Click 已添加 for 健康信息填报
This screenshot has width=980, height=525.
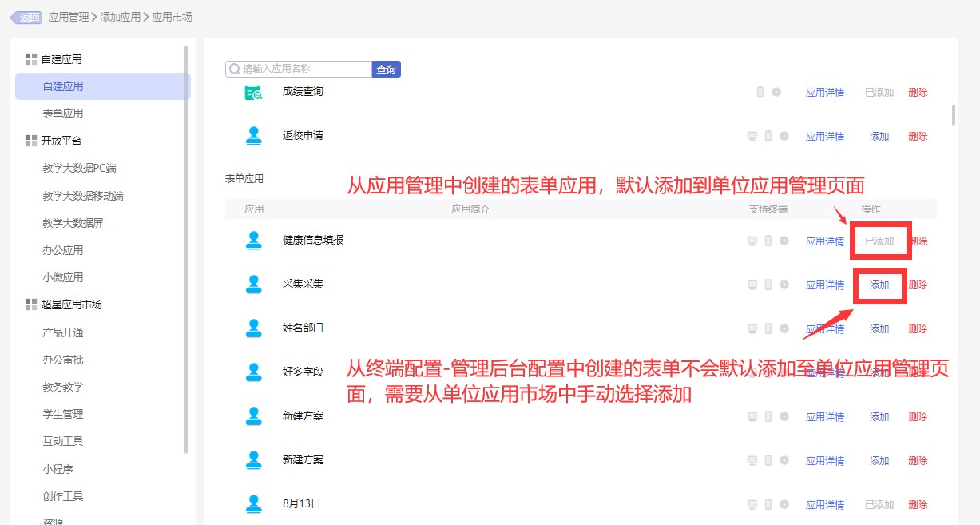tap(879, 241)
